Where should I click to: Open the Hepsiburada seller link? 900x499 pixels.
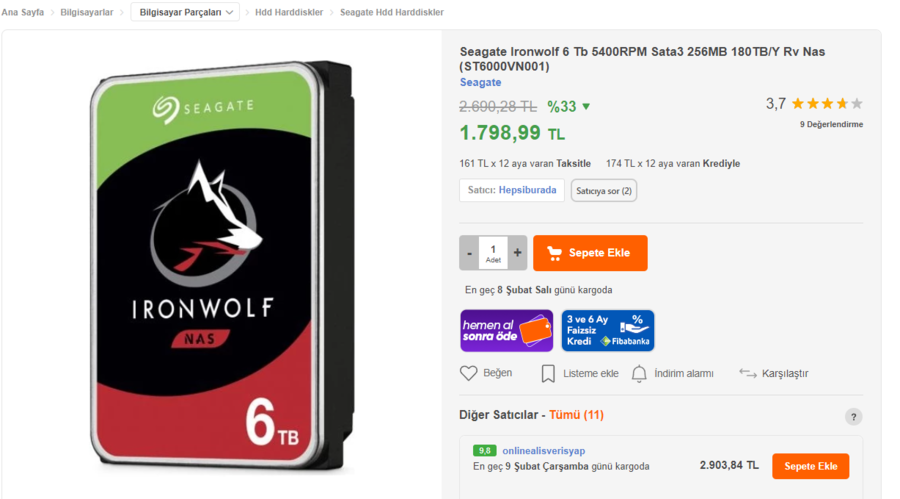[x=527, y=190]
